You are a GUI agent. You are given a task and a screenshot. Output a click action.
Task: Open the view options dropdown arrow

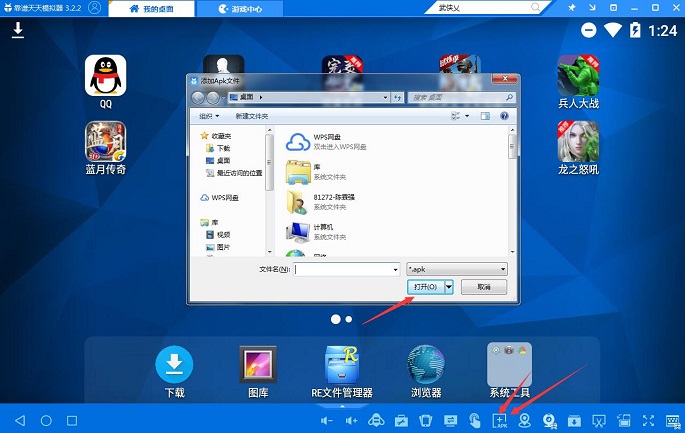click(467, 116)
